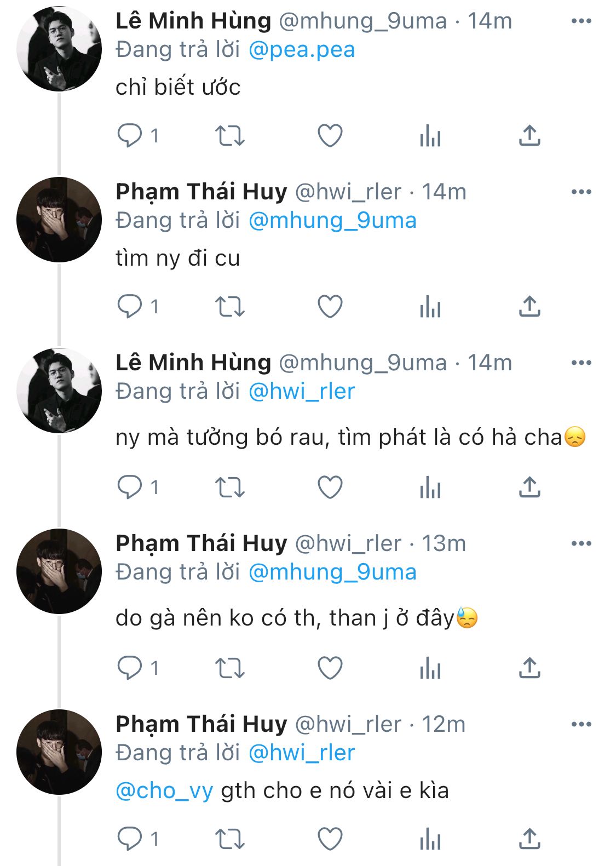Screen dimensions: 616x866
Task: Share the "gth cho e nó" tweet
Action: [529, 839]
